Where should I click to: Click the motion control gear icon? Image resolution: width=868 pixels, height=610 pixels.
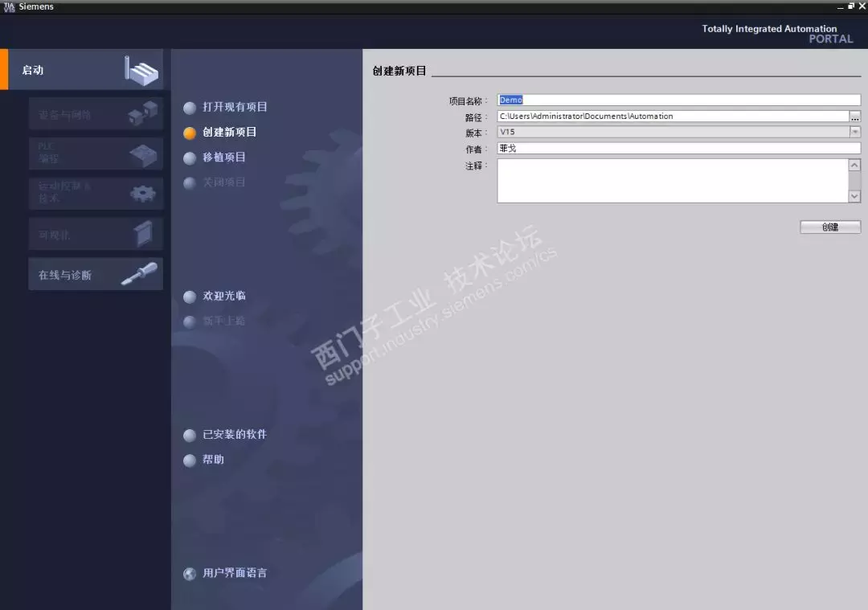pos(143,193)
